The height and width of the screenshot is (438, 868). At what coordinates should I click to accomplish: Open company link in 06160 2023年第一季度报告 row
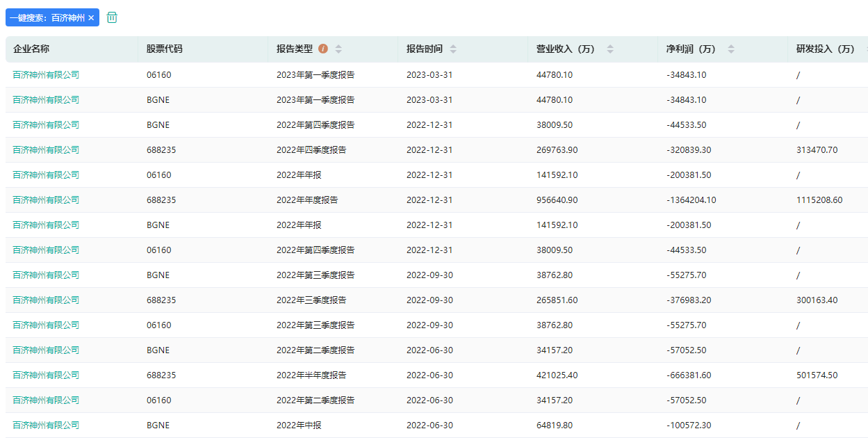click(x=46, y=74)
